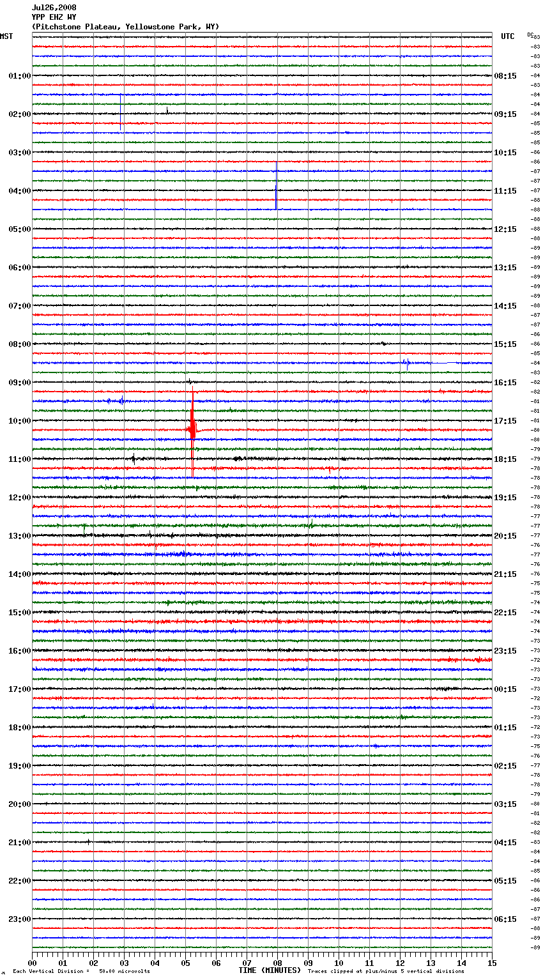Select the 18:00 MST time label
Viewport: 543px width, 980px height.
(20, 728)
